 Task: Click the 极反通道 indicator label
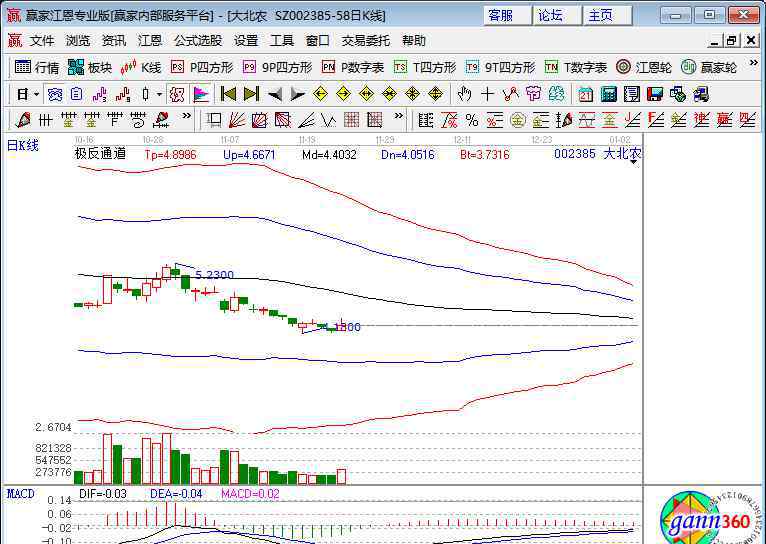click(x=100, y=153)
